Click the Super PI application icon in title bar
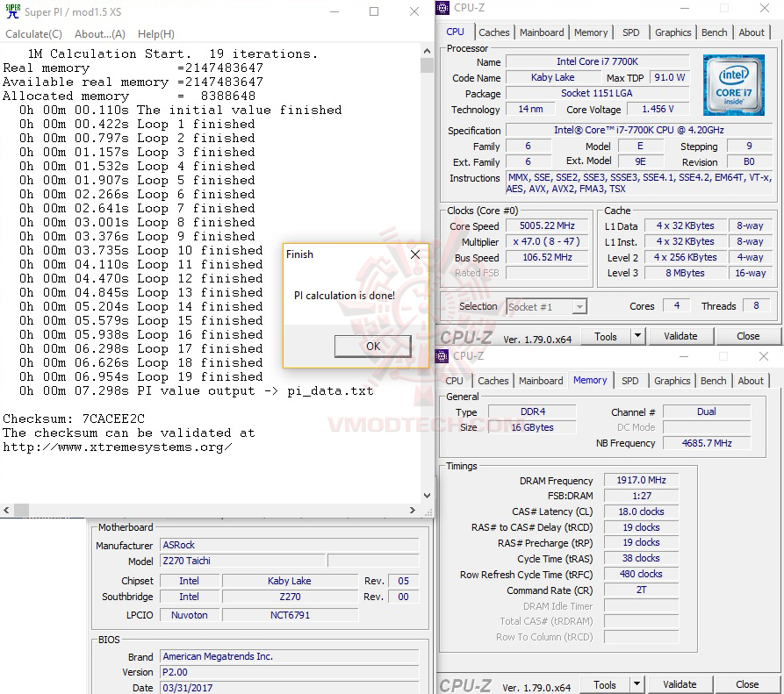784x694 pixels. click(13, 11)
